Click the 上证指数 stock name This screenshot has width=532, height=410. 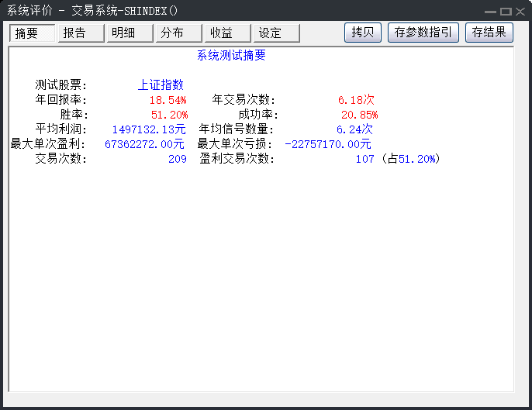pos(161,85)
